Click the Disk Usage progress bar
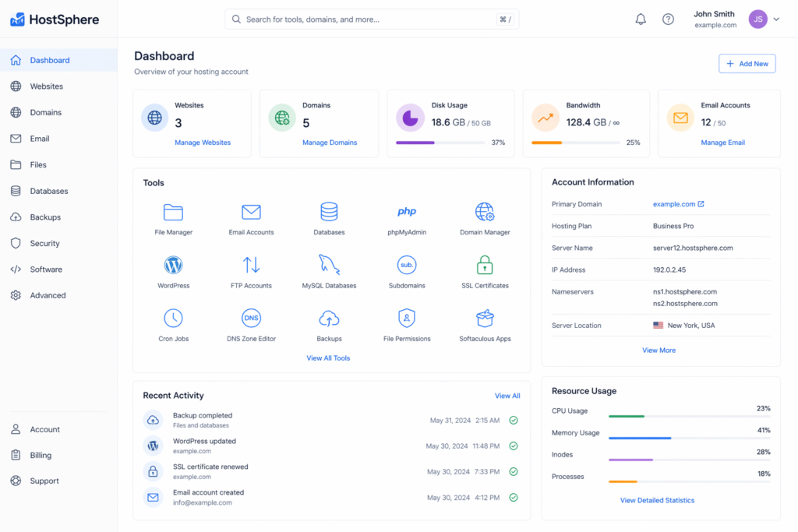The width and height of the screenshot is (798, 532). click(x=440, y=143)
